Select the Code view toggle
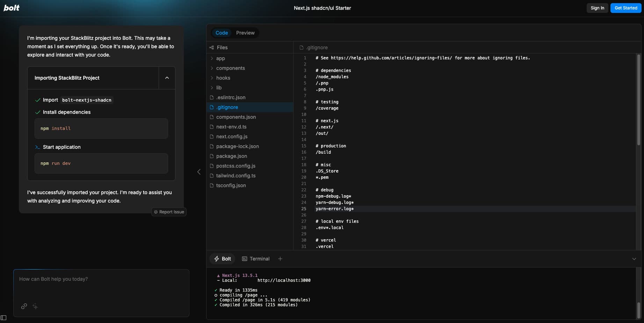 point(222,33)
